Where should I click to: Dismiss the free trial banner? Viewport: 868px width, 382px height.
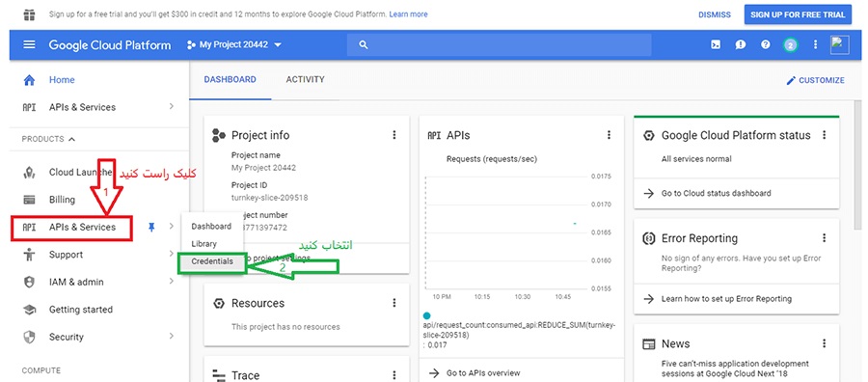[x=714, y=14]
